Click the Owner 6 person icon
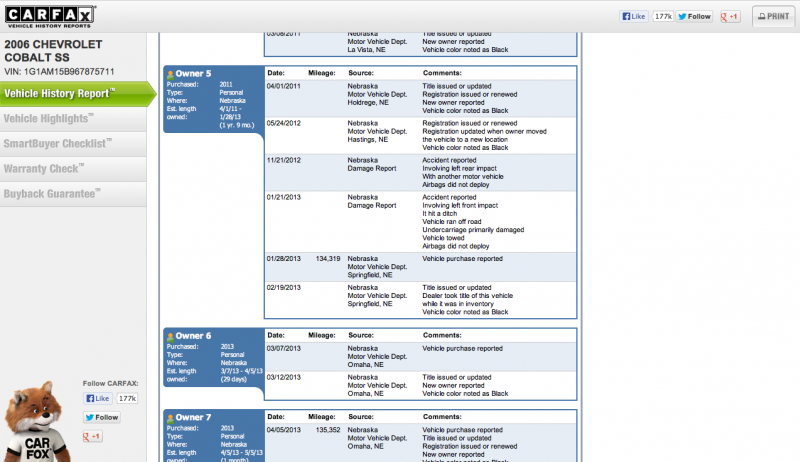 (170, 337)
